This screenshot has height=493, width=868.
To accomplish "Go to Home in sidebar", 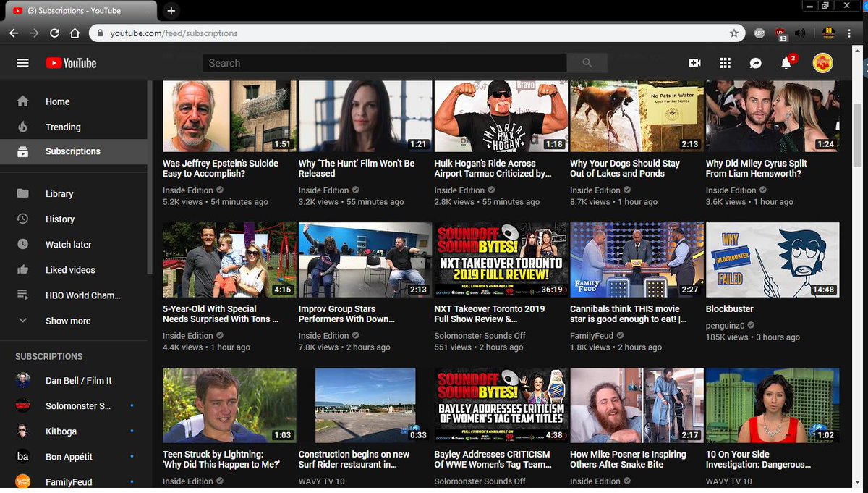I will click(73, 101).
